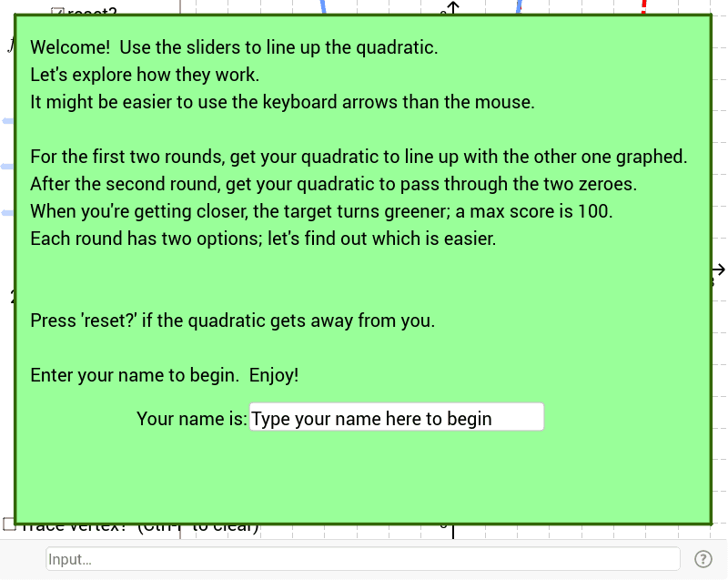Toggle the Trace vertex checkbox

tap(8, 524)
